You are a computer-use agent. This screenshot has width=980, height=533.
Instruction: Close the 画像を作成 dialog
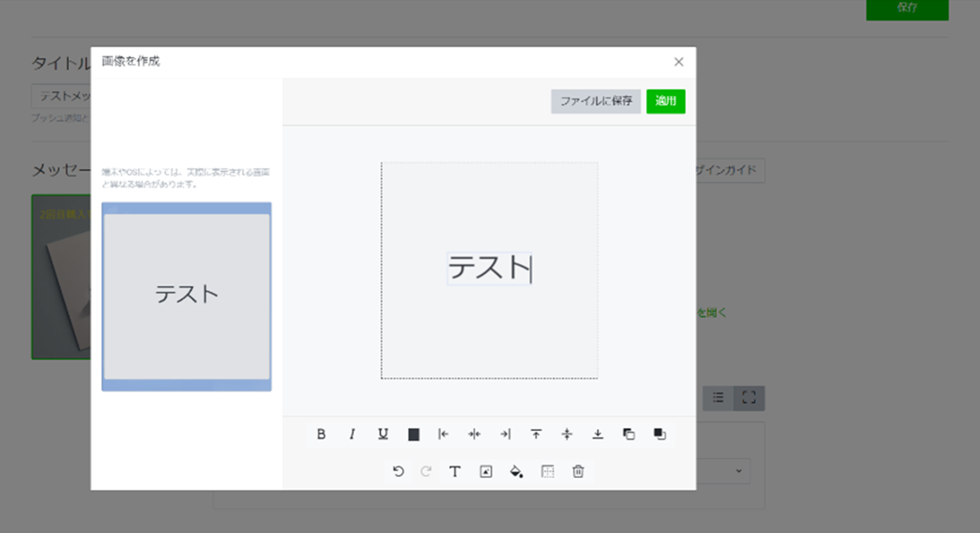(679, 62)
